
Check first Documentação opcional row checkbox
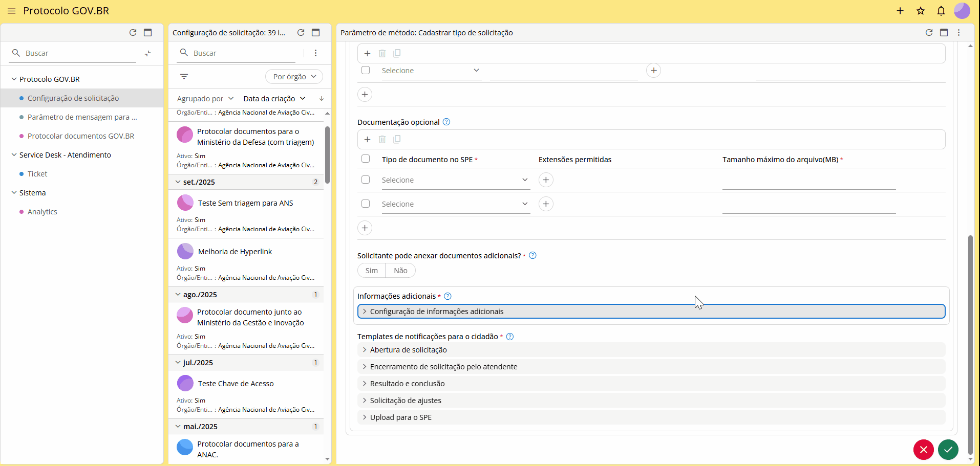pyautogui.click(x=366, y=180)
